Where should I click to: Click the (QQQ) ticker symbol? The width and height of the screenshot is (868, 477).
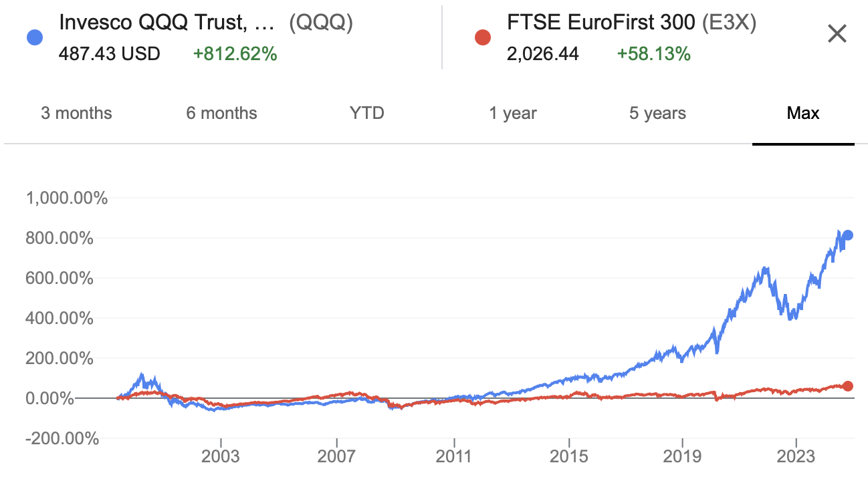[x=320, y=23]
